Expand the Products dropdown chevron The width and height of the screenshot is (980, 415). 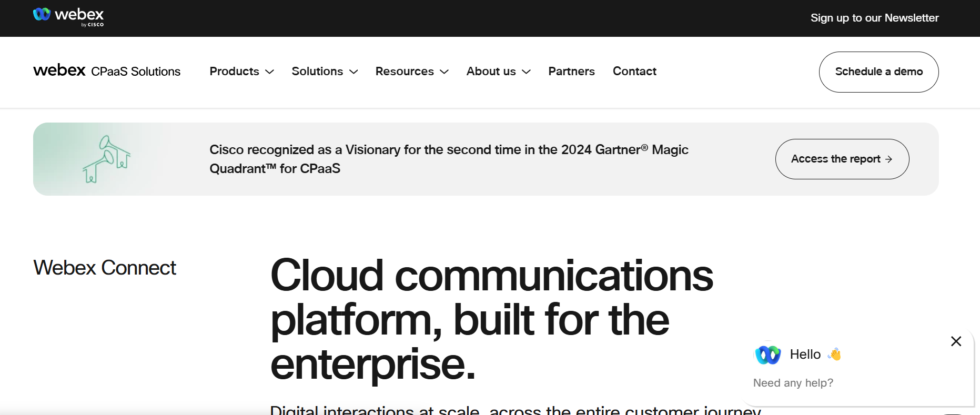click(x=270, y=72)
